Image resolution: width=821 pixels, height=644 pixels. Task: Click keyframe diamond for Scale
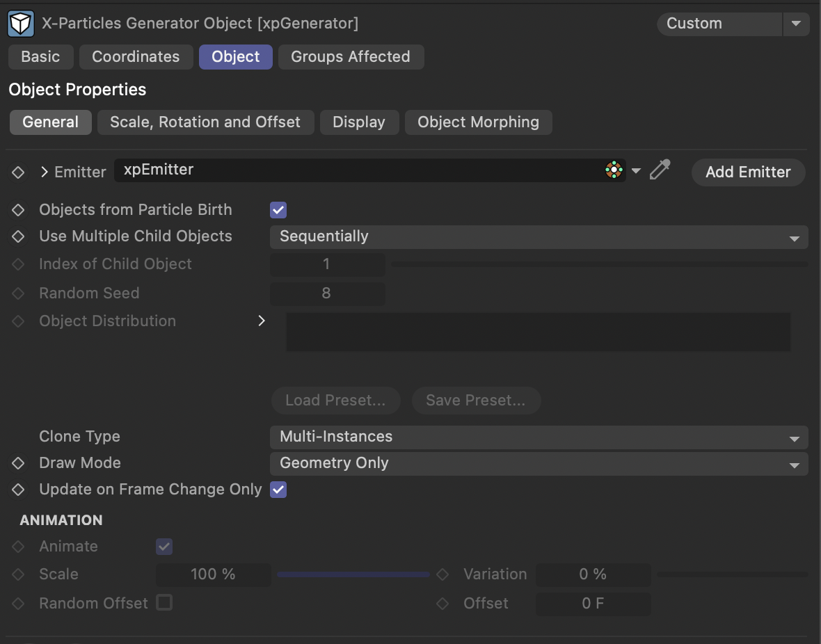point(18,574)
